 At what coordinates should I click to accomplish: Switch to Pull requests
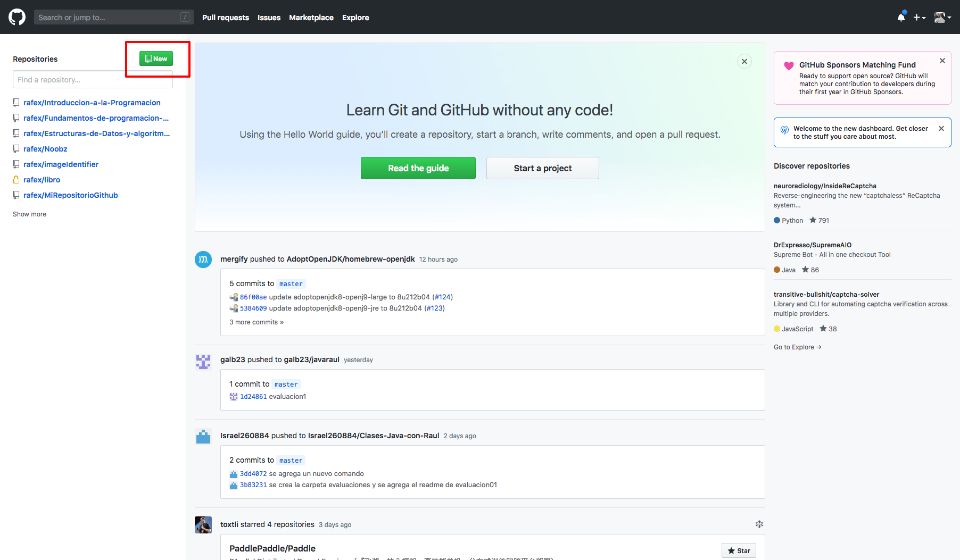point(225,17)
